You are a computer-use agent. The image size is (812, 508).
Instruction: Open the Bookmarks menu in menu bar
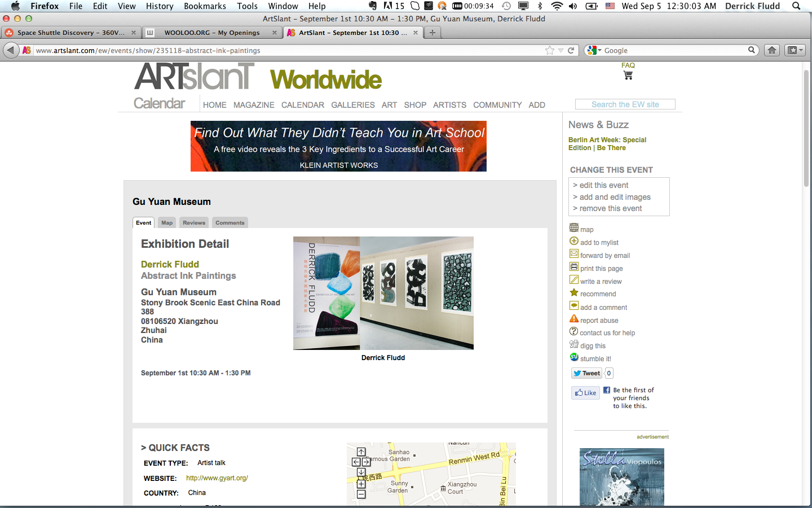point(205,6)
